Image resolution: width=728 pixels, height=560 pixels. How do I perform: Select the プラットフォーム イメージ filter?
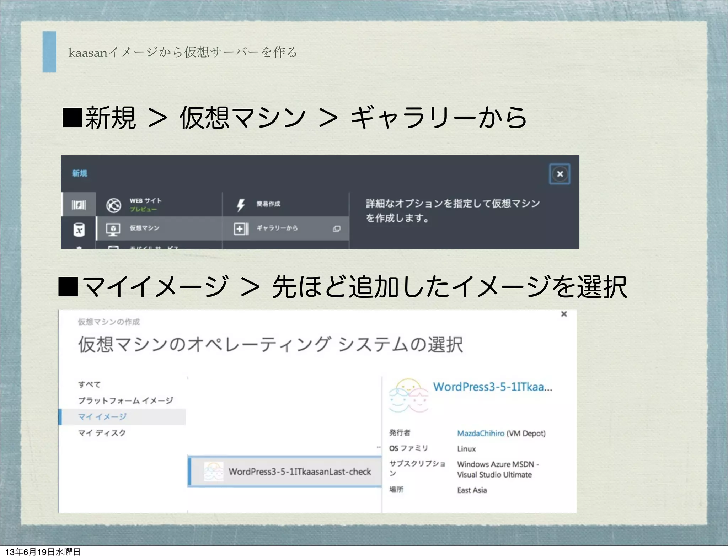pos(125,400)
